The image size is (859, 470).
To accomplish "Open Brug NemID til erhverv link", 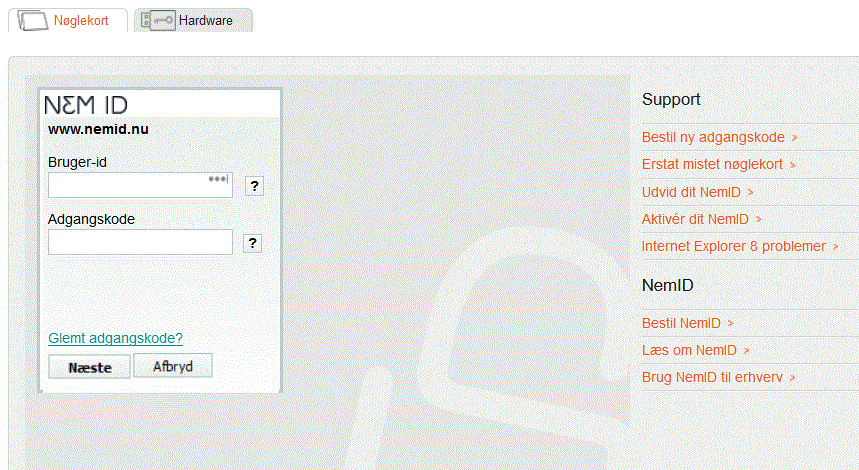I will (x=712, y=377).
